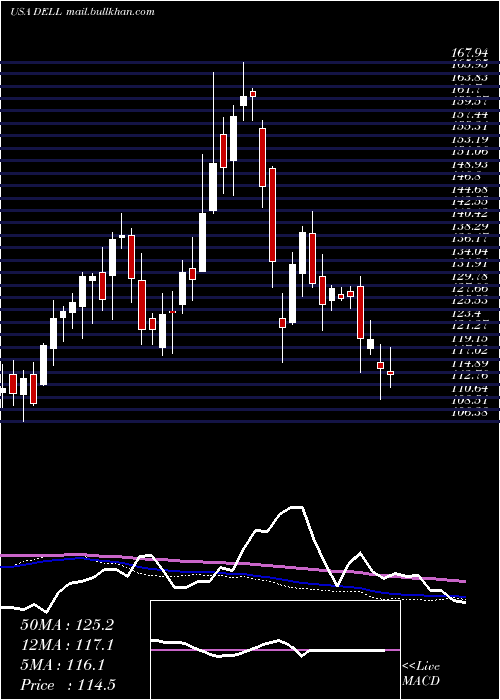Select the 110.64 price axis label
The image size is (500, 700).
pos(469,390)
